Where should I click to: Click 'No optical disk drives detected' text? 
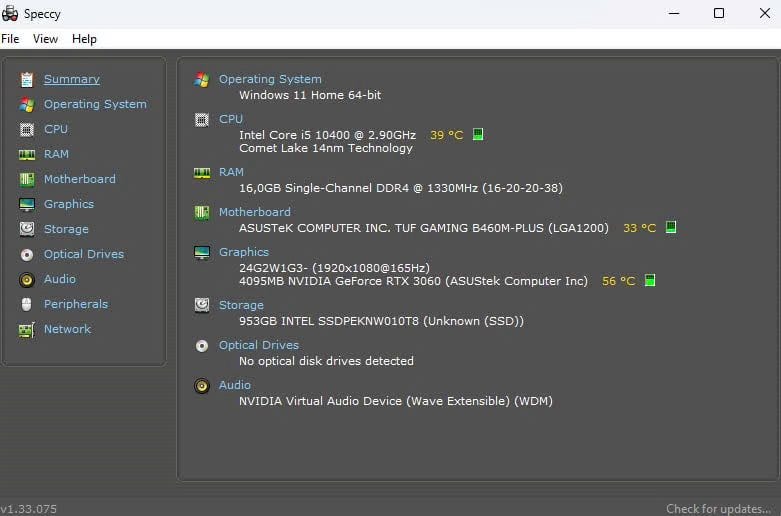(x=326, y=361)
